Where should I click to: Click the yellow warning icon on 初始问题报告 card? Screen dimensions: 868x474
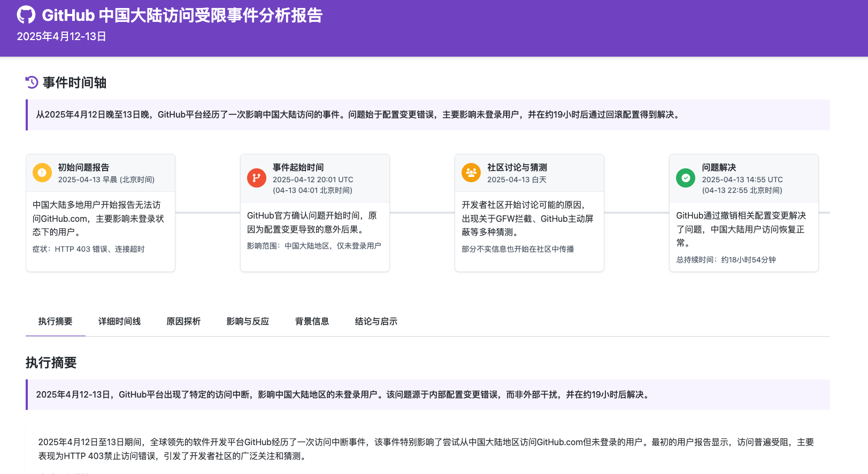pyautogui.click(x=42, y=173)
